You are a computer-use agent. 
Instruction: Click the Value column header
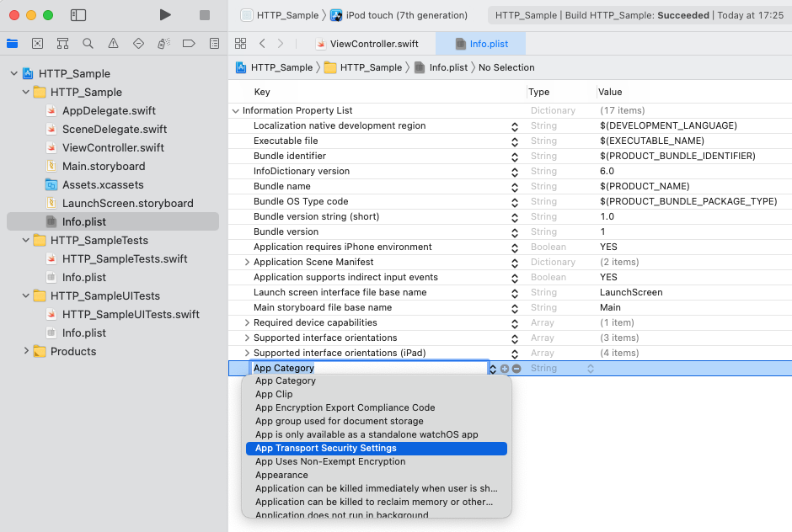(x=610, y=92)
